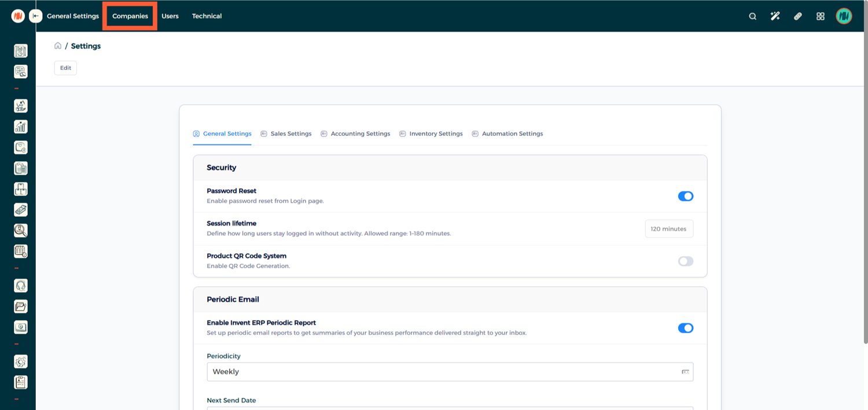The image size is (868, 410).
Task: Open the Companies menu item
Action: [x=130, y=16]
